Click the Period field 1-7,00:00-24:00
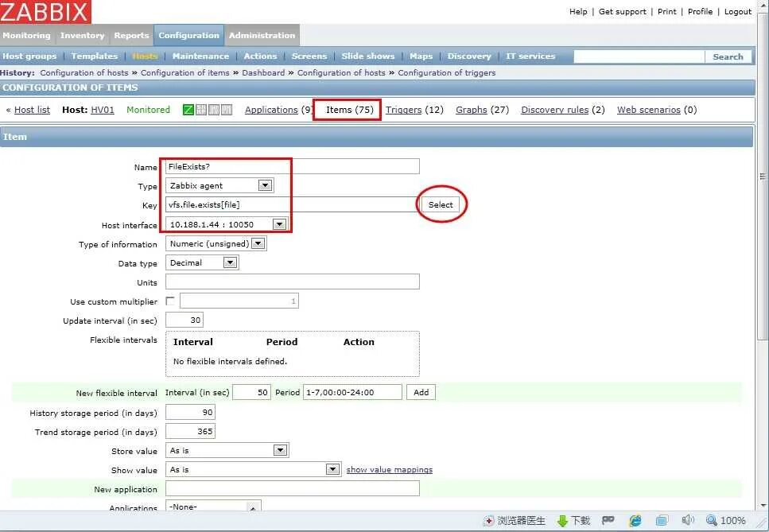Image resolution: width=769 pixels, height=532 pixels. point(352,392)
